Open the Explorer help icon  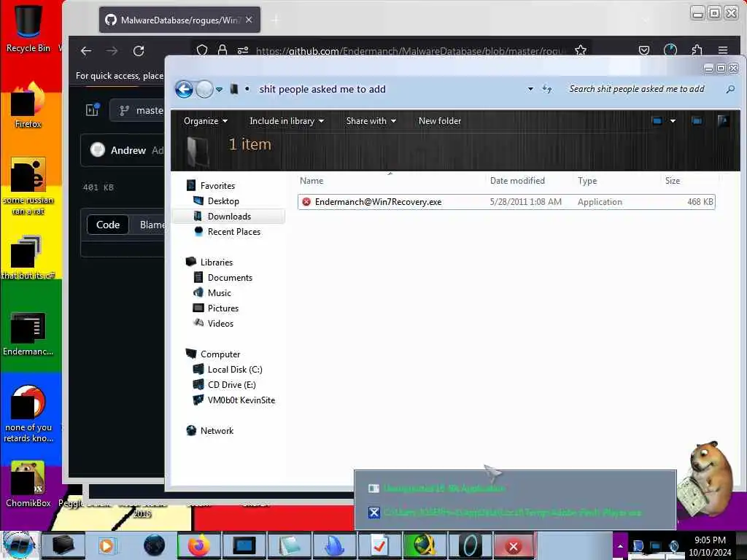[x=723, y=121]
